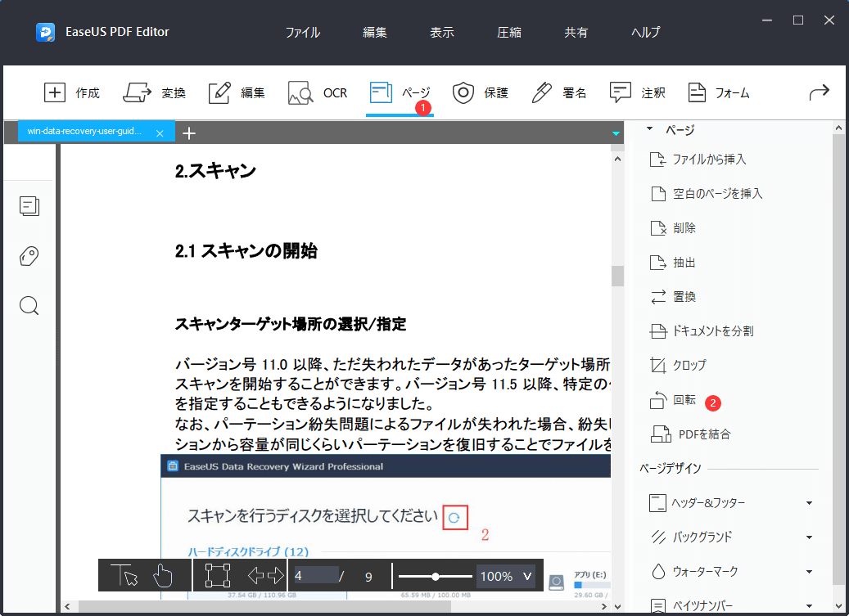Open the search panel

pos(29,305)
